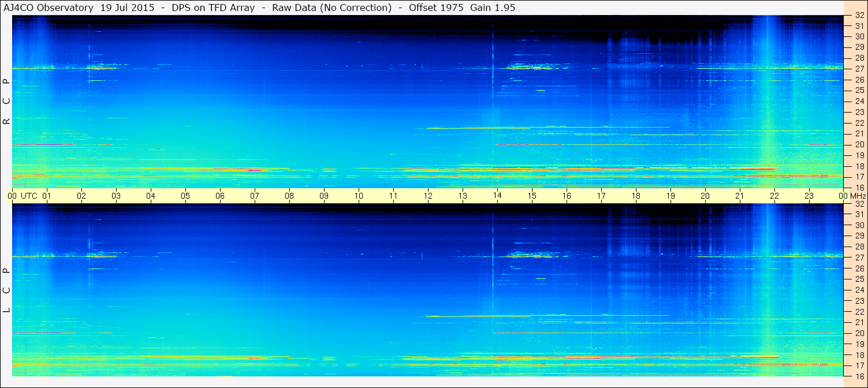Click the 08 hour tick label
Screen dimensions: 868x388
[289, 196]
